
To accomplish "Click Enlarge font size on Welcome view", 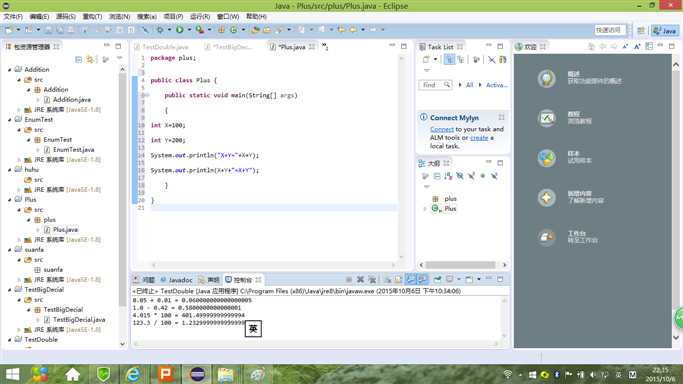I will point(637,46).
